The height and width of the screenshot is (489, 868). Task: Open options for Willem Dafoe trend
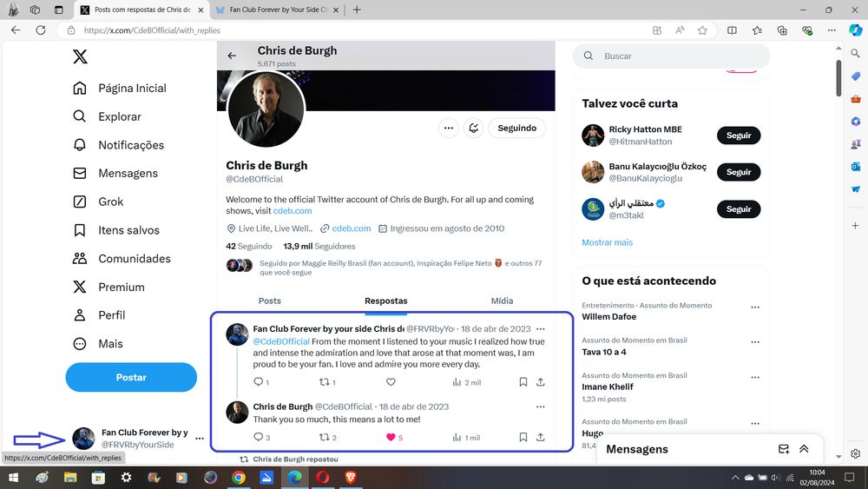755,307
